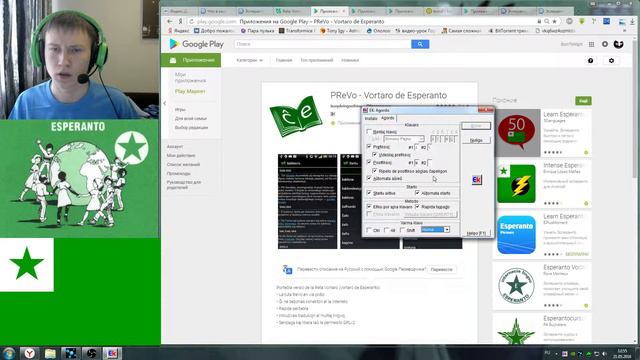
Task: Click the green Приложения sidebar button
Action: tap(191, 60)
